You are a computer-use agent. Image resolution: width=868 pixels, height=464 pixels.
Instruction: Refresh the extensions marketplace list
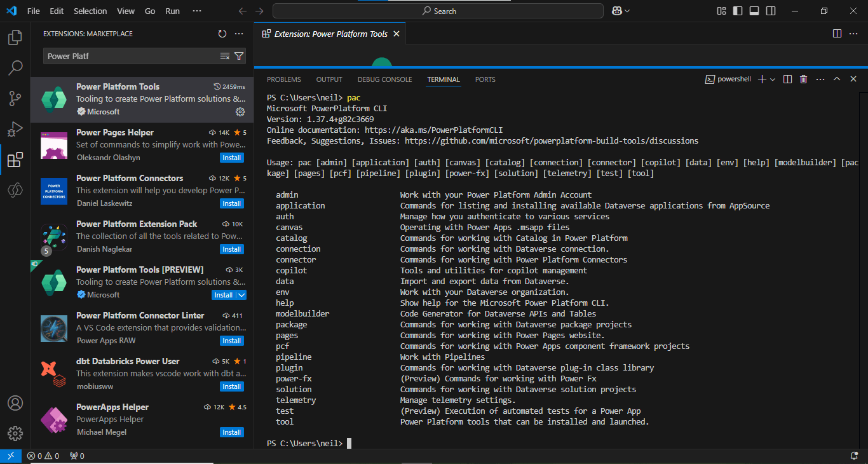click(222, 34)
